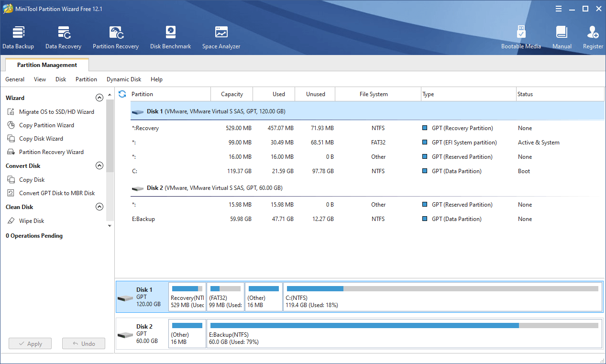Collapse the Wizard section
The height and width of the screenshot is (364, 606).
[99, 98]
